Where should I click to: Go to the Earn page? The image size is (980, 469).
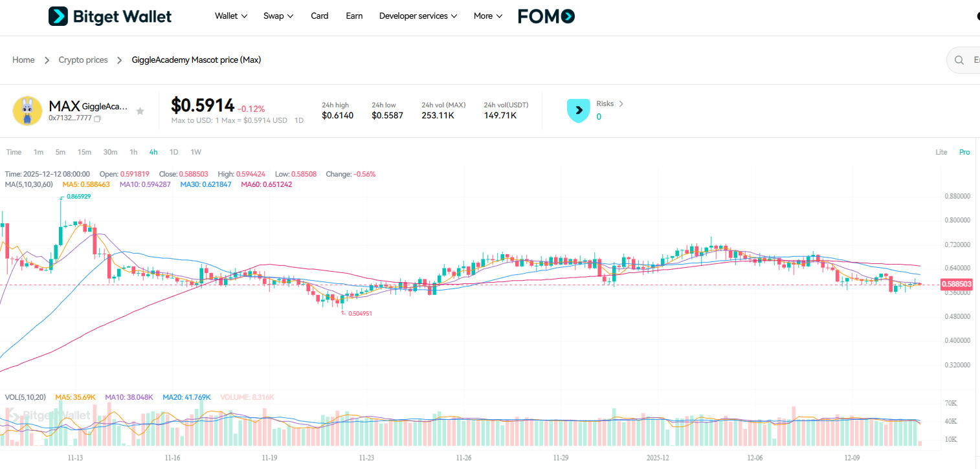click(354, 16)
